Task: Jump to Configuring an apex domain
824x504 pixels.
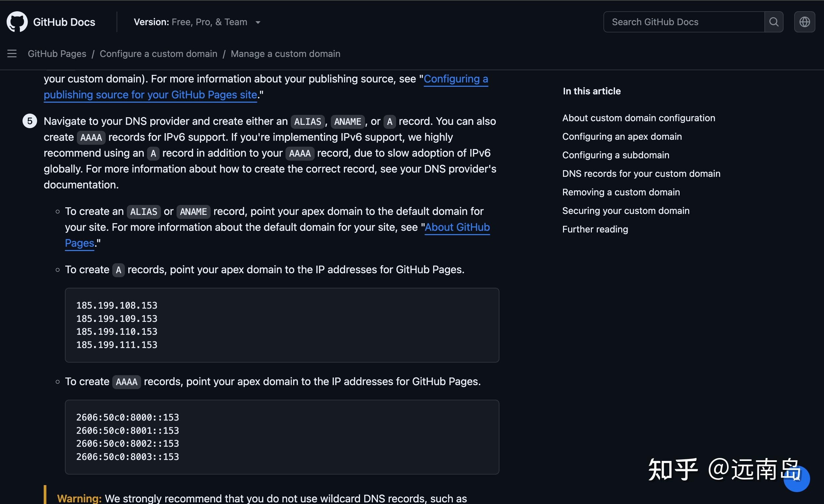Action: [622, 136]
